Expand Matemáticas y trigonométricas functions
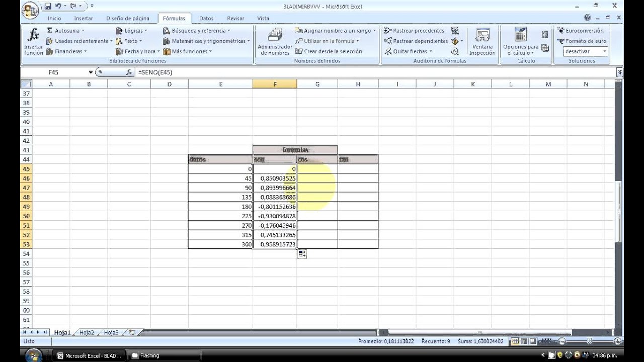Screen dimensions: 644x362 (206, 41)
